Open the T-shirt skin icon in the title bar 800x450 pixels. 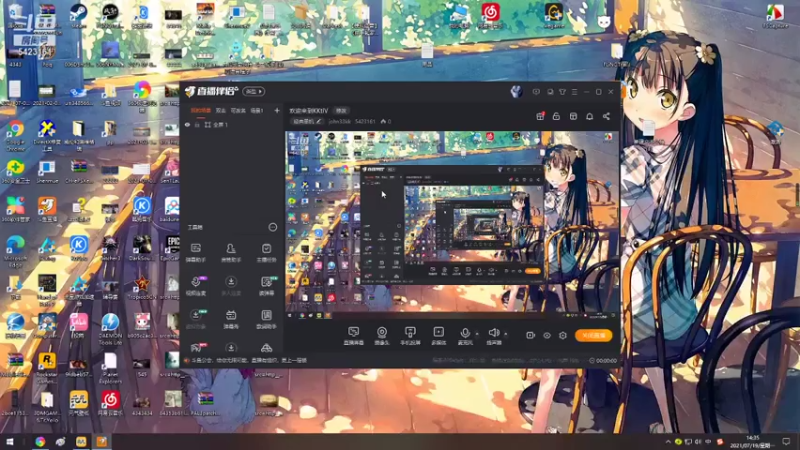coord(562,92)
